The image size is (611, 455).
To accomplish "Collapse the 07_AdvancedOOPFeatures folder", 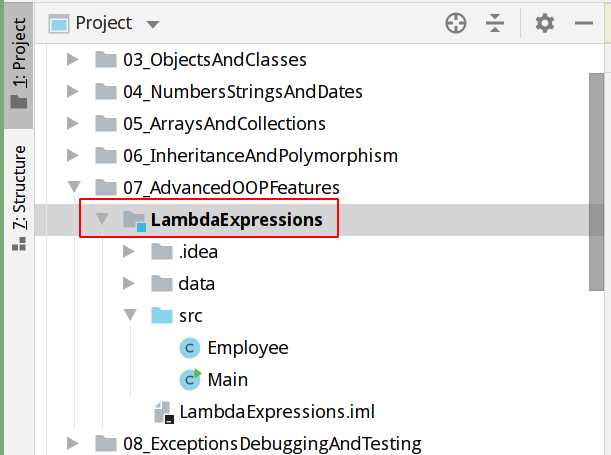I will tap(74, 186).
